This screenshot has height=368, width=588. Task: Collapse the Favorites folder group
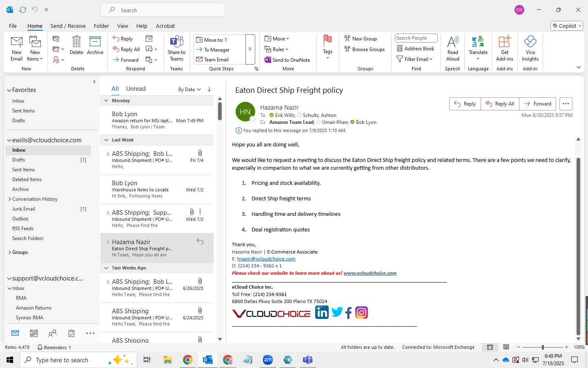[x=9, y=90]
